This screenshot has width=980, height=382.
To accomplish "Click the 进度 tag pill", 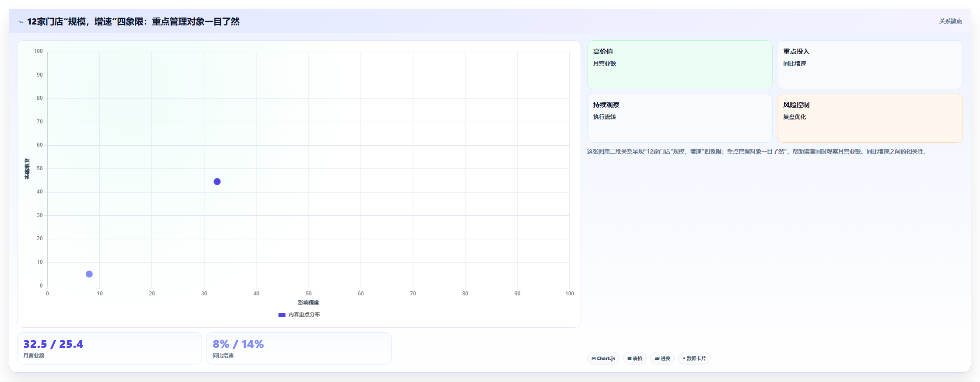I will 662,358.
